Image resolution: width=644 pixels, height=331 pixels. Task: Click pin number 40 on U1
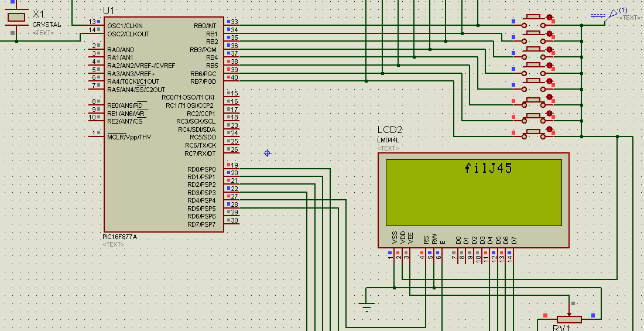point(235,78)
